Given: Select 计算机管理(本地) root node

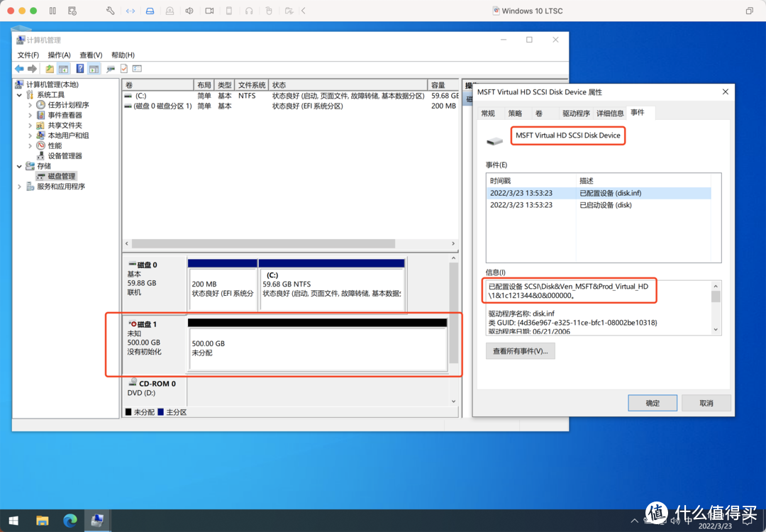Looking at the screenshot, I should (47, 84).
